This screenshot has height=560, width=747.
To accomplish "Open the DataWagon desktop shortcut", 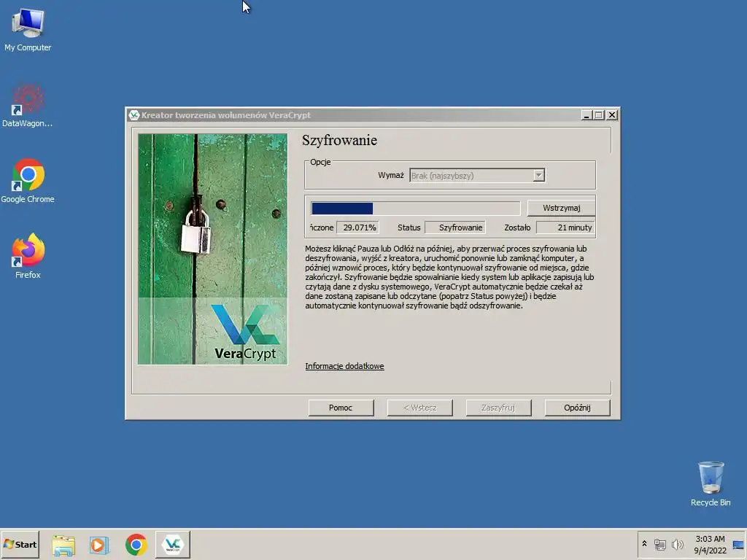I will pyautogui.click(x=27, y=105).
